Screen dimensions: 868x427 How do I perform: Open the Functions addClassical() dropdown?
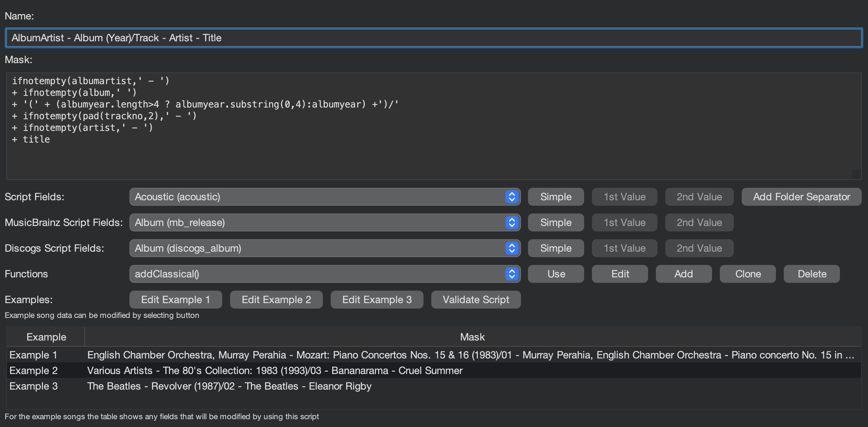(x=324, y=274)
